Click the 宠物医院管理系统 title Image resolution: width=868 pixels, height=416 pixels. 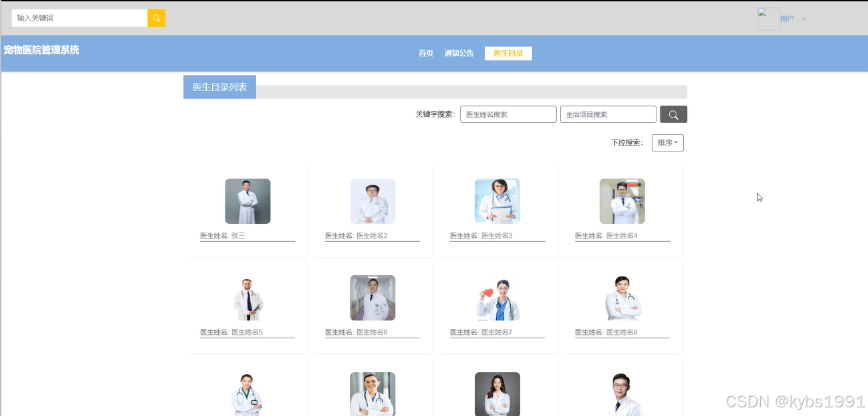pyautogui.click(x=41, y=50)
